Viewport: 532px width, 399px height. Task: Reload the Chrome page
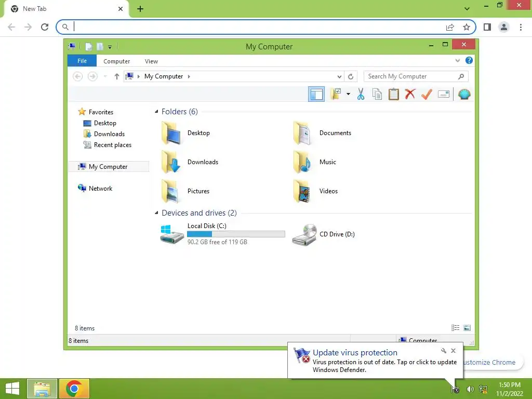(x=45, y=27)
